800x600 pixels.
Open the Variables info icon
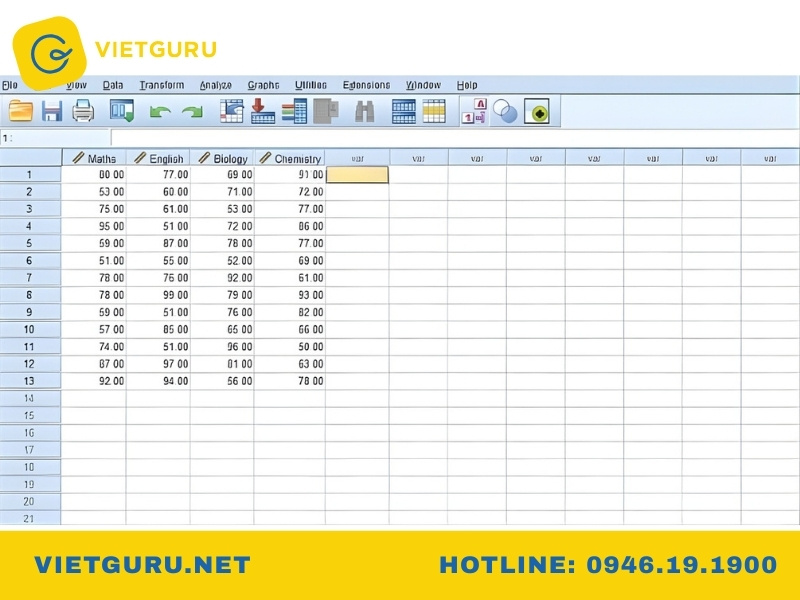click(x=294, y=111)
